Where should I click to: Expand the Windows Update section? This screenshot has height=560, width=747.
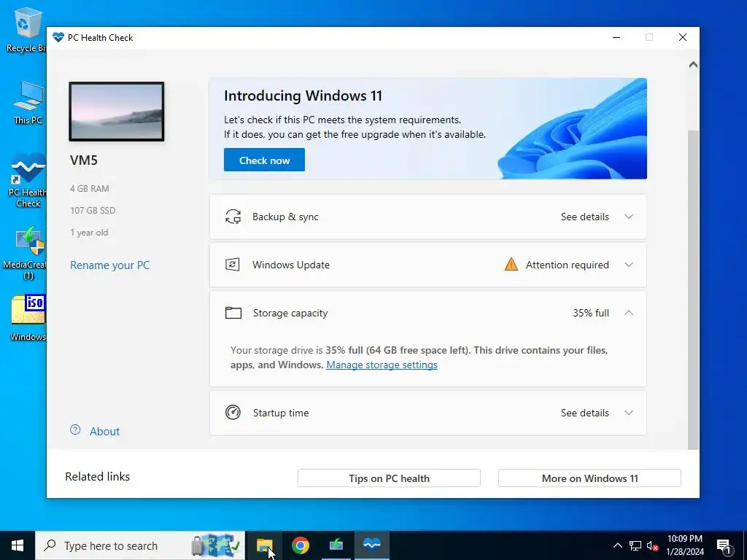tap(629, 265)
